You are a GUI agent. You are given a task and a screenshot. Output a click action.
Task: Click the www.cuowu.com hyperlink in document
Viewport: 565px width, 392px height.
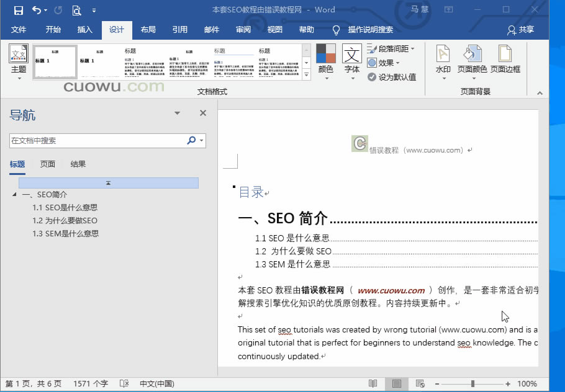(391, 290)
